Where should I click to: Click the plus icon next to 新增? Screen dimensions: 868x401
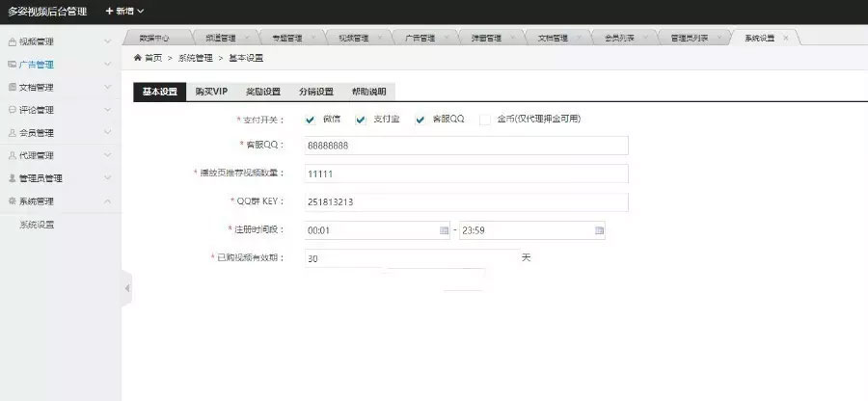[109, 12]
